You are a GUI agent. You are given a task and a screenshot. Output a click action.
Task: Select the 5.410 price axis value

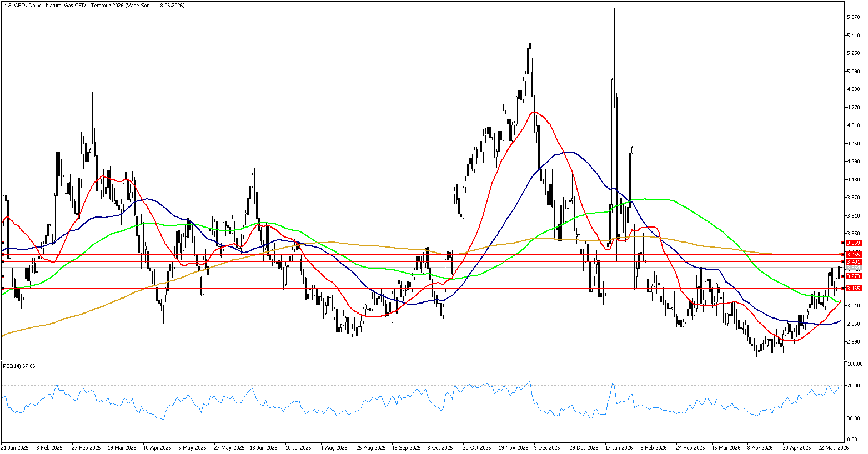pyautogui.click(x=854, y=35)
